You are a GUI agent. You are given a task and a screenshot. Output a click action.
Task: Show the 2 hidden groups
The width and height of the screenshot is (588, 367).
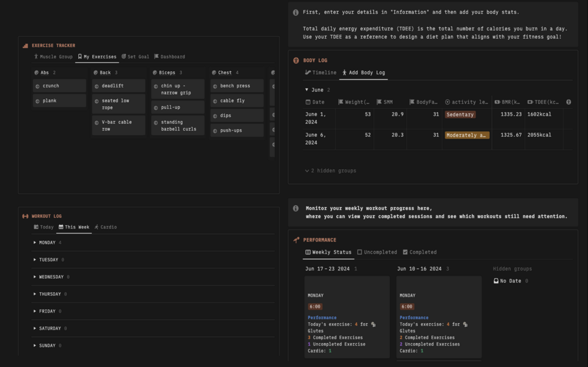tap(331, 171)
